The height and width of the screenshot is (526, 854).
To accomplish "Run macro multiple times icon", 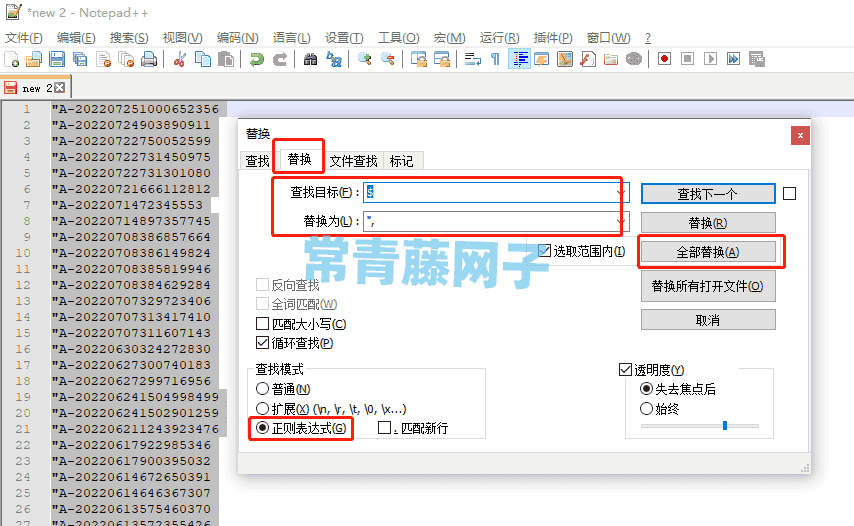I will 734,59.
